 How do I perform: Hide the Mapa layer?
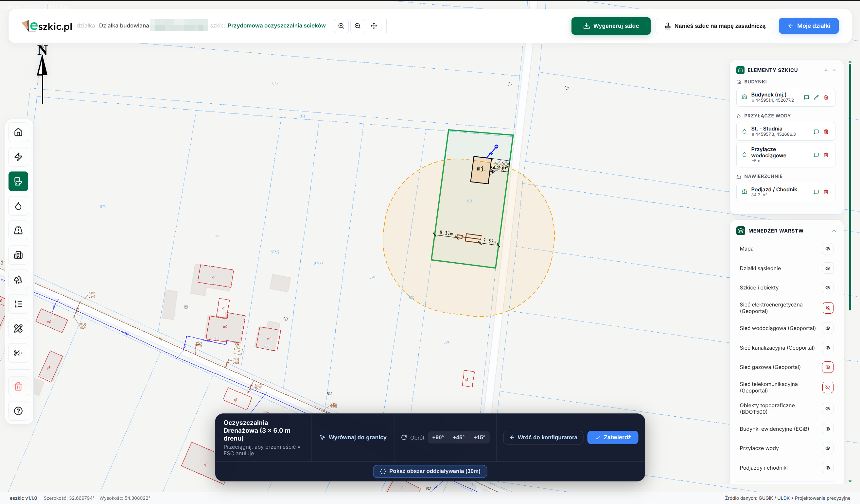(828, 249)
